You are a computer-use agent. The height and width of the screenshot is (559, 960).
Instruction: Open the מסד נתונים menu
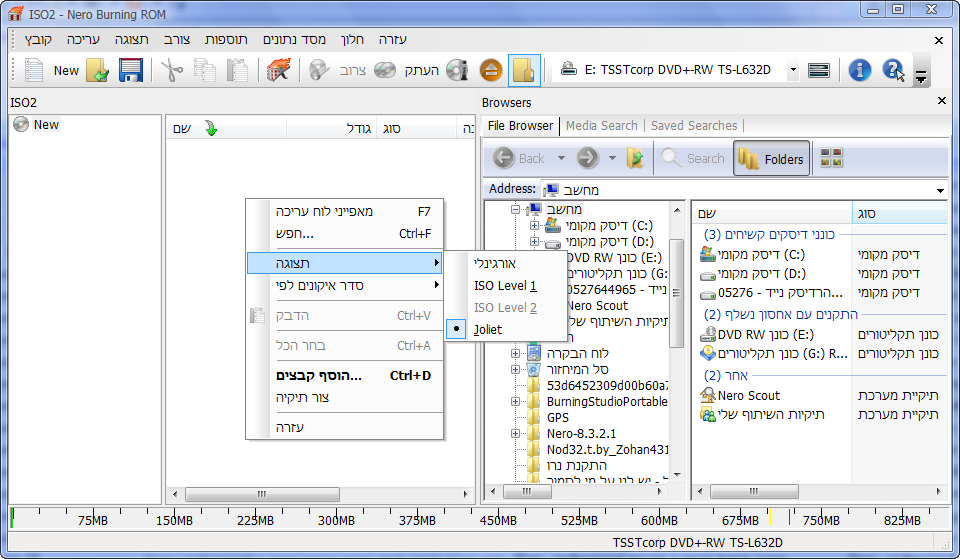(294, 39)
